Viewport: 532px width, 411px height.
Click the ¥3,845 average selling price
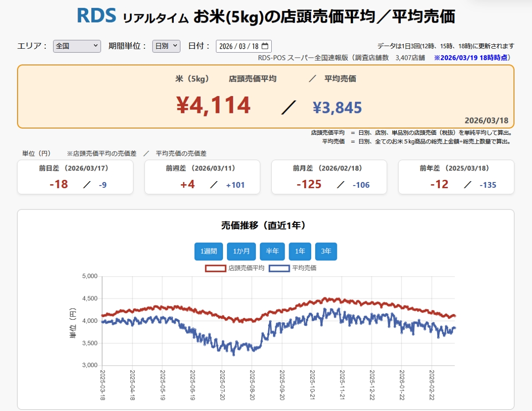pos(337,107)
